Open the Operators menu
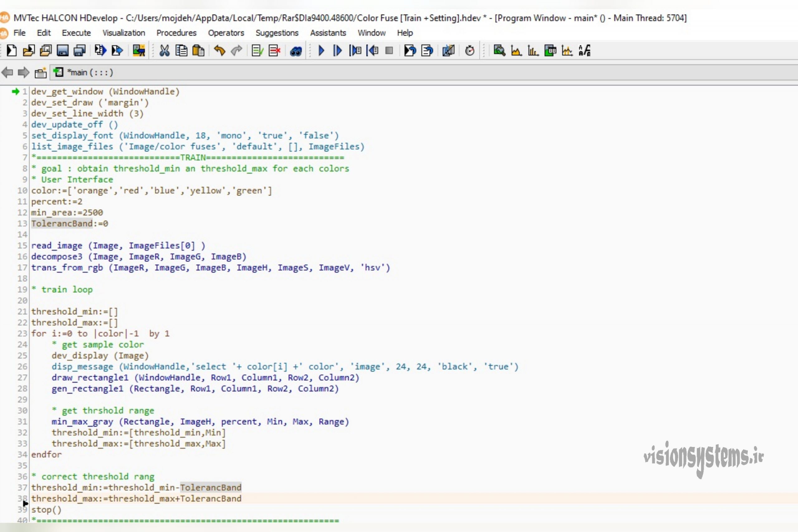The image size is (798, 532). point(226,33)
